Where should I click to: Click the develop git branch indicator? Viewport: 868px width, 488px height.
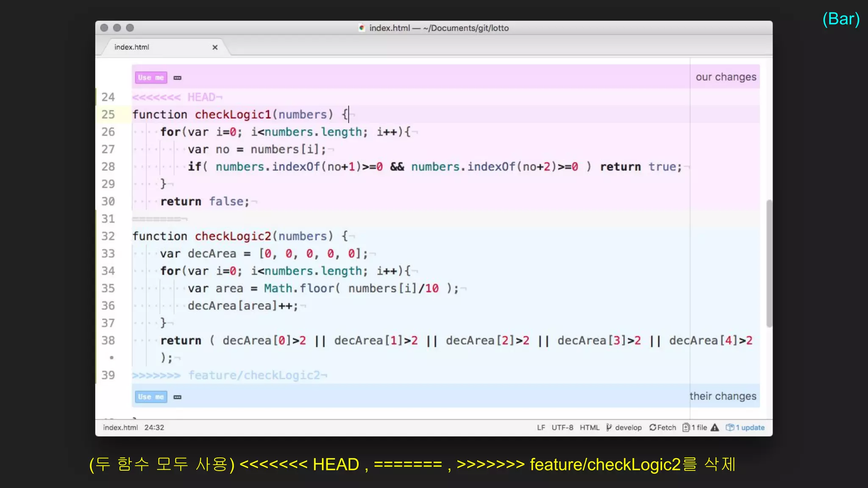[624, 427]
